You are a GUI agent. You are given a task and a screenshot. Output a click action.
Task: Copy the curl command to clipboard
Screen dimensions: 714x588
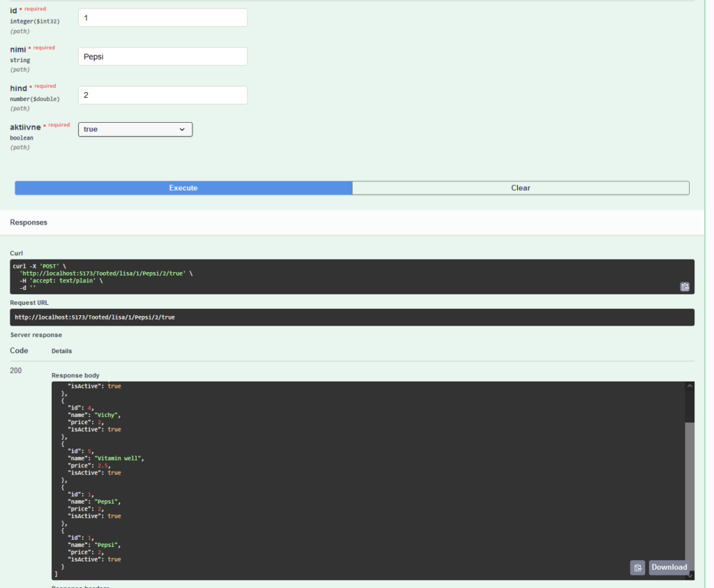685,287
